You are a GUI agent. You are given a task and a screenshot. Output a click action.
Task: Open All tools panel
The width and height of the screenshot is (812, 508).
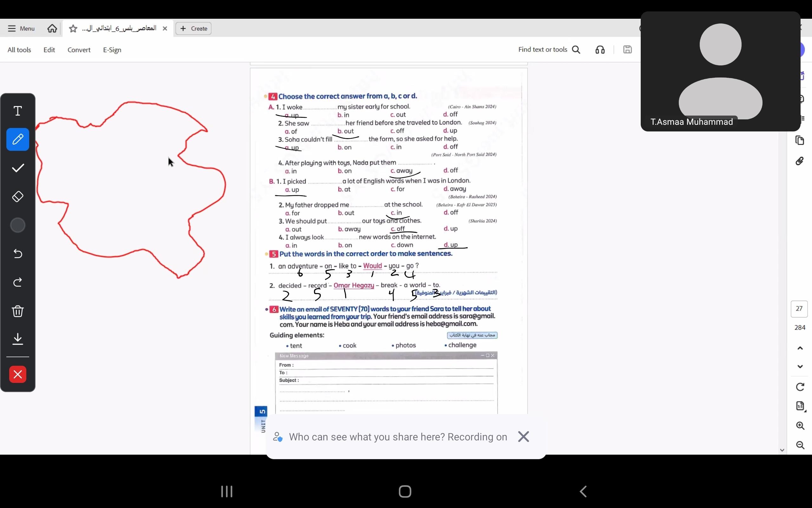coord(19,50)
